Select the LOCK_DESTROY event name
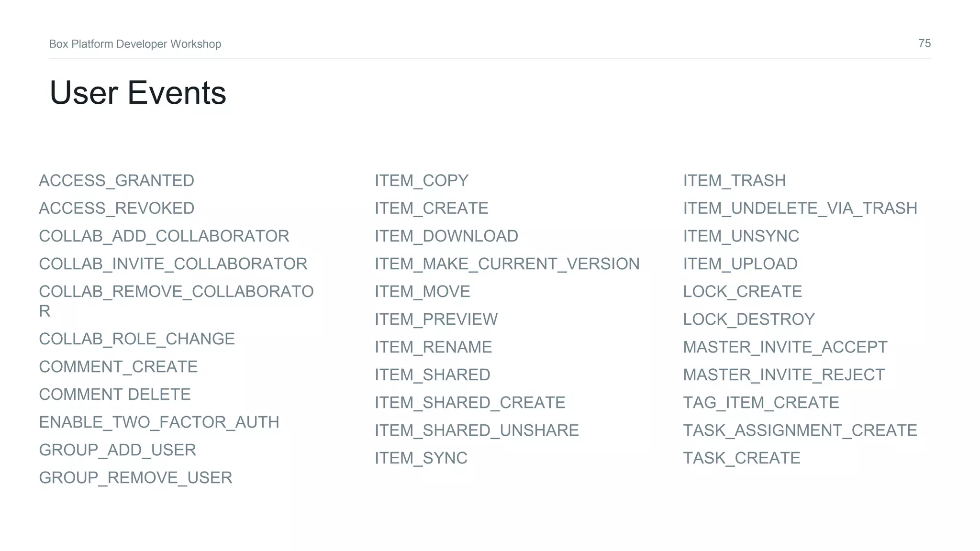Viewport: 980px width, 551px height. pos(748,319)
